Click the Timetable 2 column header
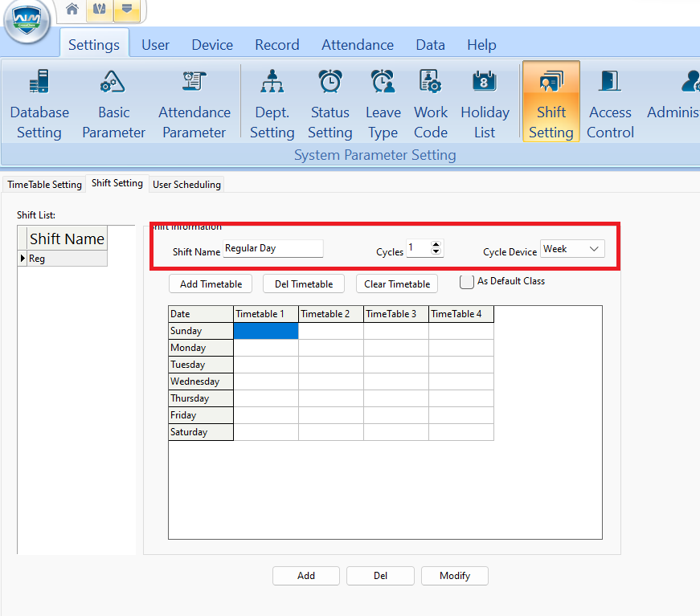 click(331, 314)
